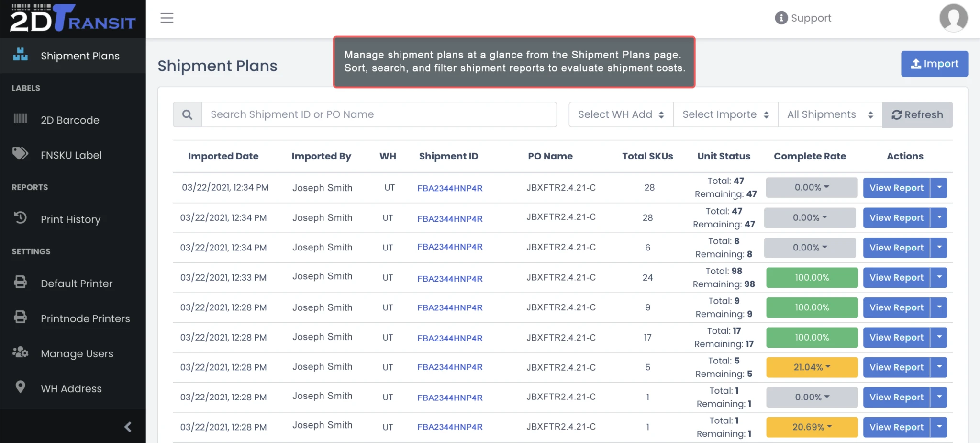
Task: Click the search magnifier icon
Action: (187, 114)
